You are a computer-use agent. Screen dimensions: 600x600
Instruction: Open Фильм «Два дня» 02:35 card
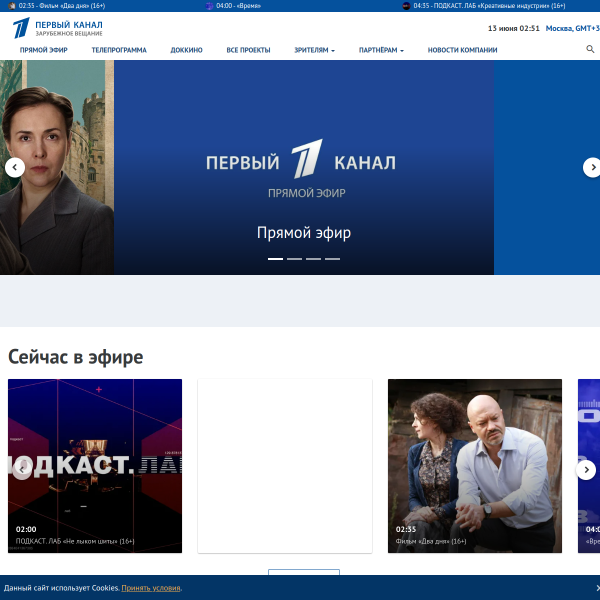tap(475, 466)
